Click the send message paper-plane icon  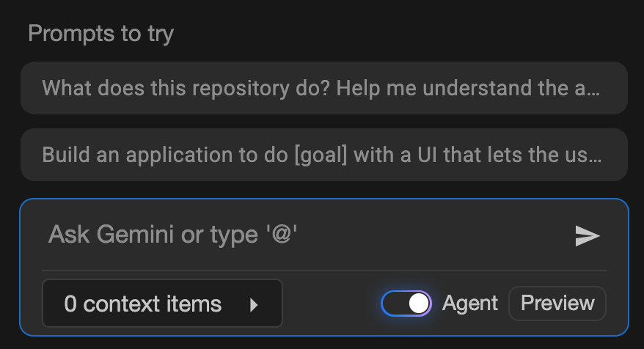tap(587, 235)
